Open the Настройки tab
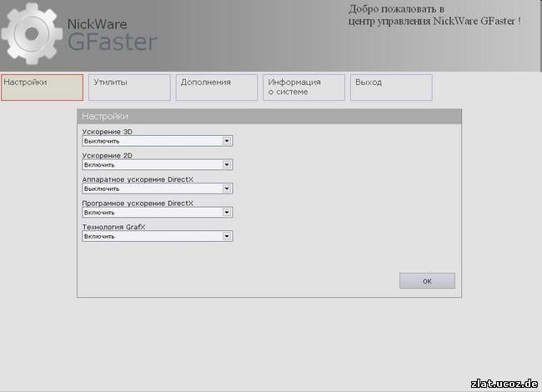 (x=43, y=88)
